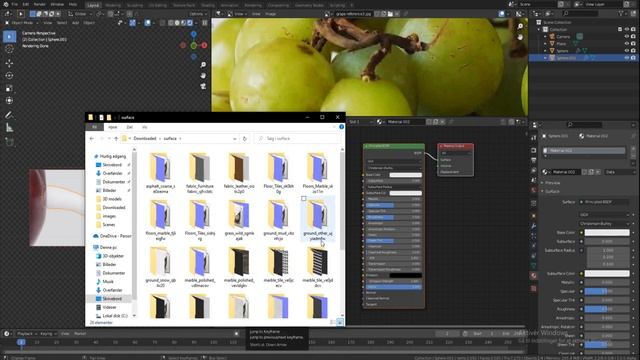Select the Scale tool in viewport toolbar
Screen dimensions: 640x360
pyautogui.click(x=9, y=88)
